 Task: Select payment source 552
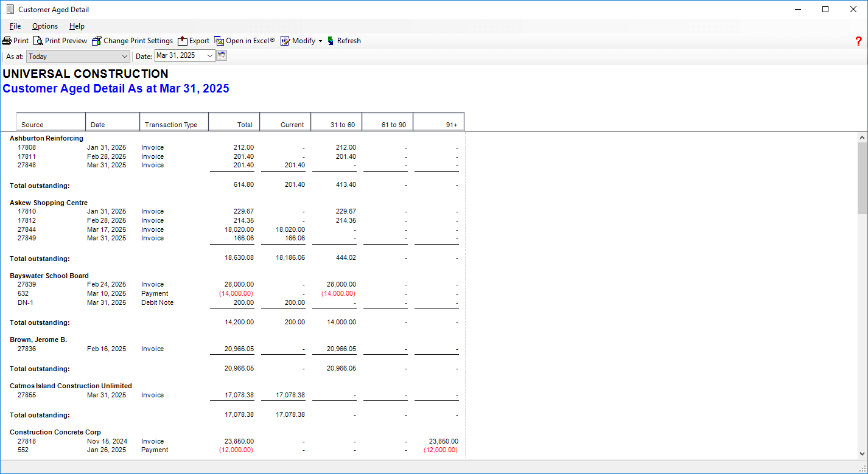pyautogui.click(x=23, y=450)
